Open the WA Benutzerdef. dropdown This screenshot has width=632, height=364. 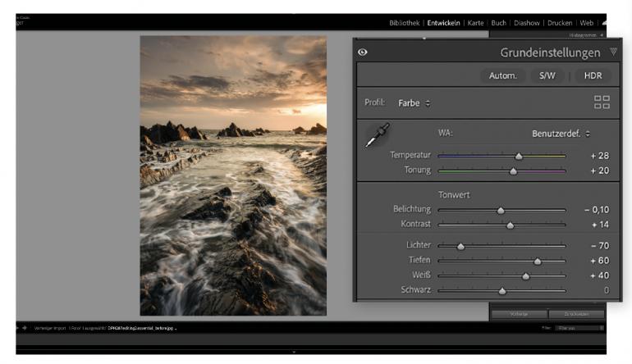[561, 134]
